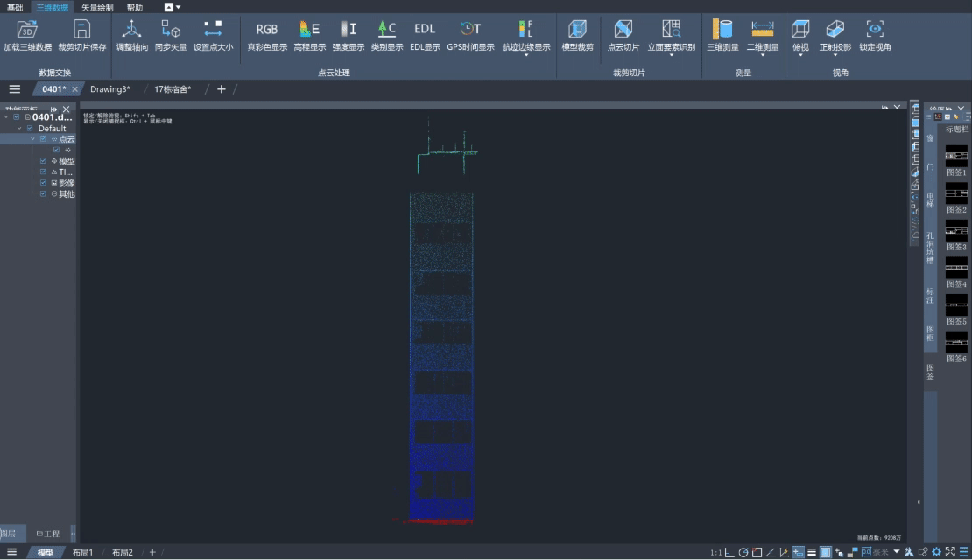
Task: Open the 点云切片 point cloud slice tool
Action: (x=623, y=30)
